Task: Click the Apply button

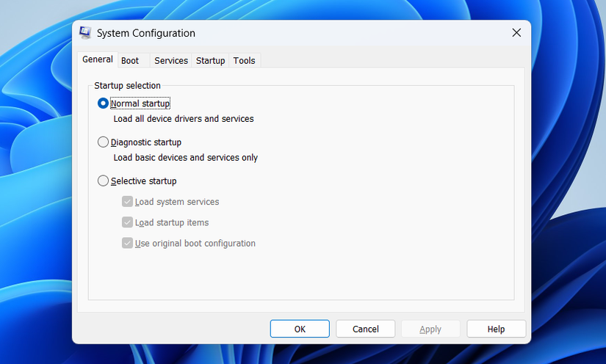Action: [430, 329]
